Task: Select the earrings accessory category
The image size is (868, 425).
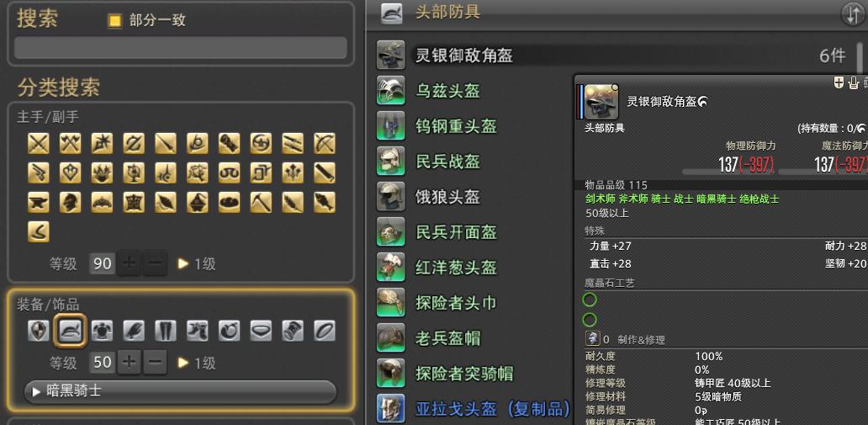Action: [229, 331]
